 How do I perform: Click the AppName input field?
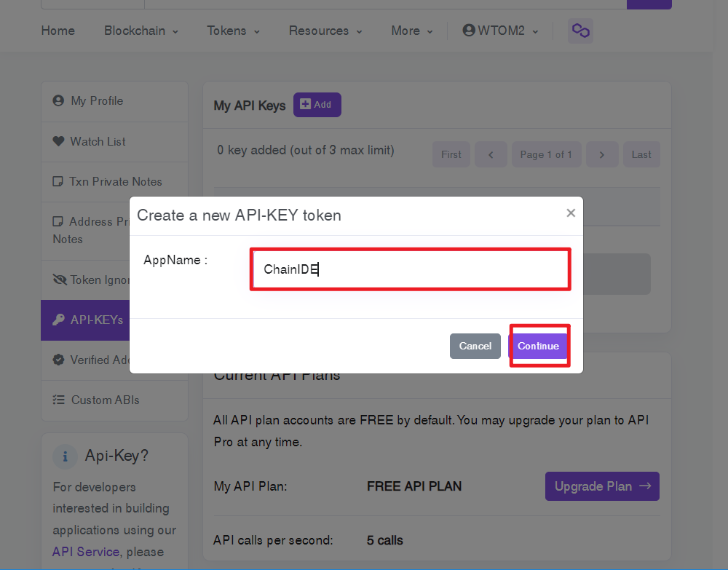click(x=411, y=269)
